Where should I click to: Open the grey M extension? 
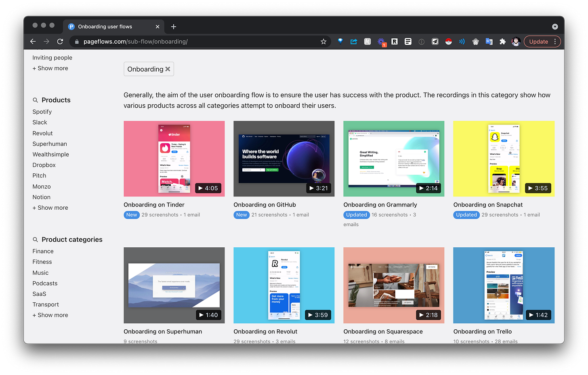[x=367, y=41]
